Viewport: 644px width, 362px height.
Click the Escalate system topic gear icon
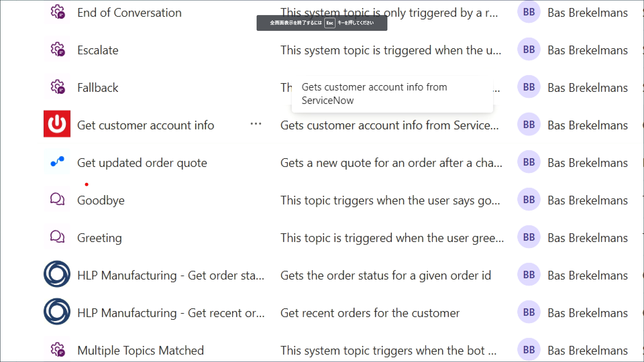pos(57,50)
